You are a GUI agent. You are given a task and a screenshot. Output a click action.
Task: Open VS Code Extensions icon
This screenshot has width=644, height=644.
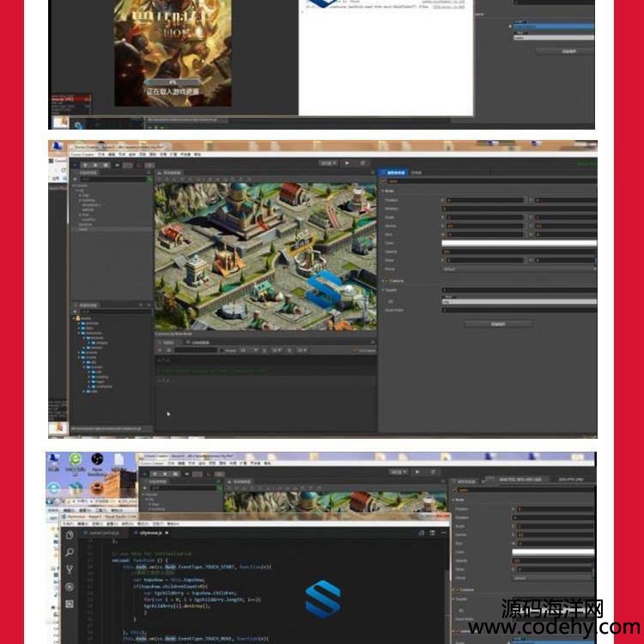[70, 605]
